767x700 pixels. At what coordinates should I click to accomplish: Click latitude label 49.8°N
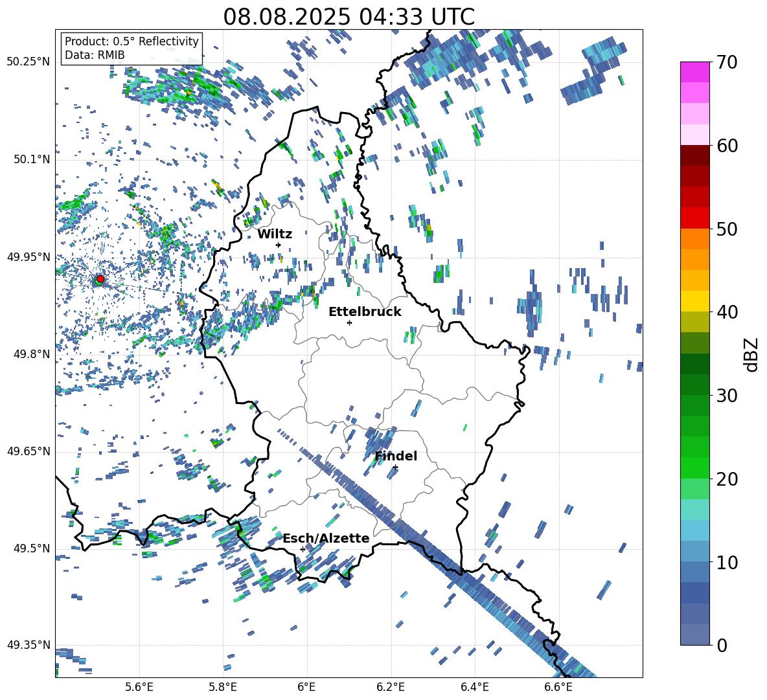pos(31,354)
